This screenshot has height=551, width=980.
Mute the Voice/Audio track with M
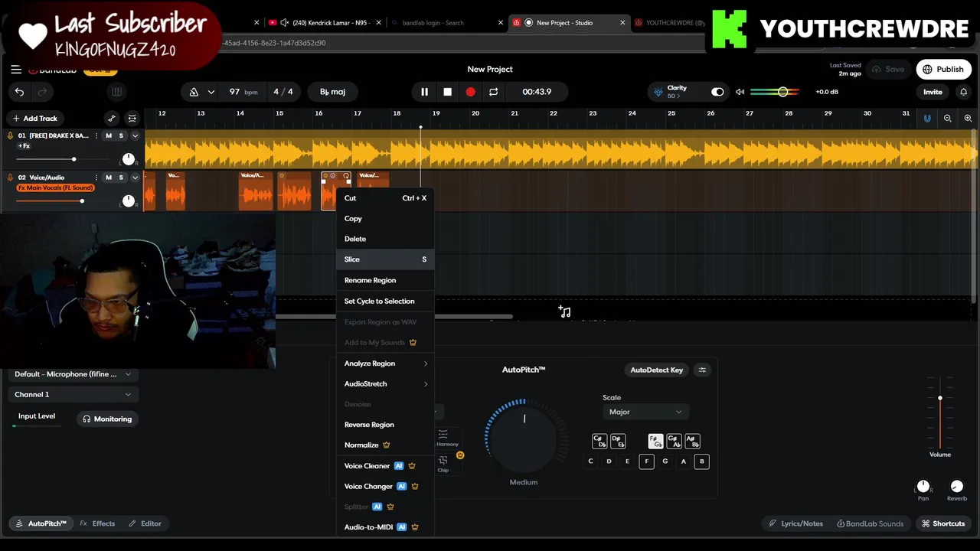pyautogui.click(x=108, y=178)
